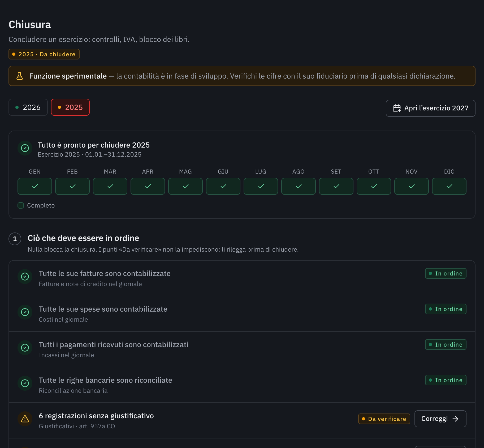Select the GIU month check cell
Image resolution: width=484 pixels, height=448 pixels.
click(x=223, y=186)
